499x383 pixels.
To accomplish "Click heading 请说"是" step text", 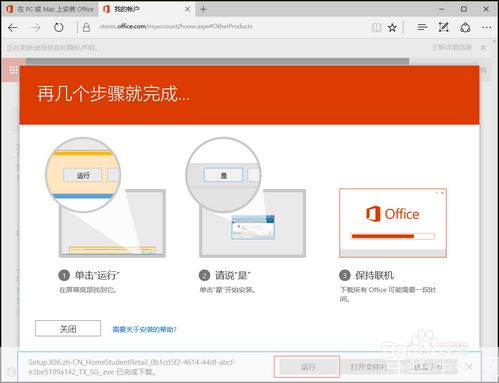I will coord(233,275).
